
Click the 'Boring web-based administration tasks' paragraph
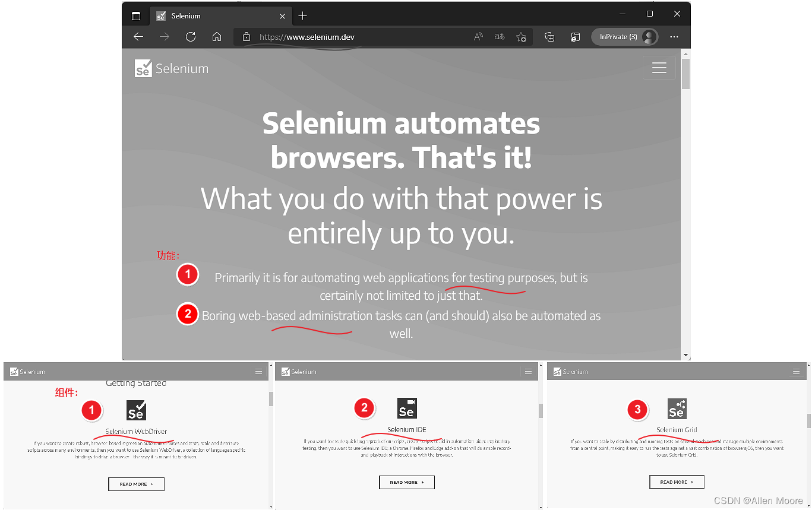401,324
